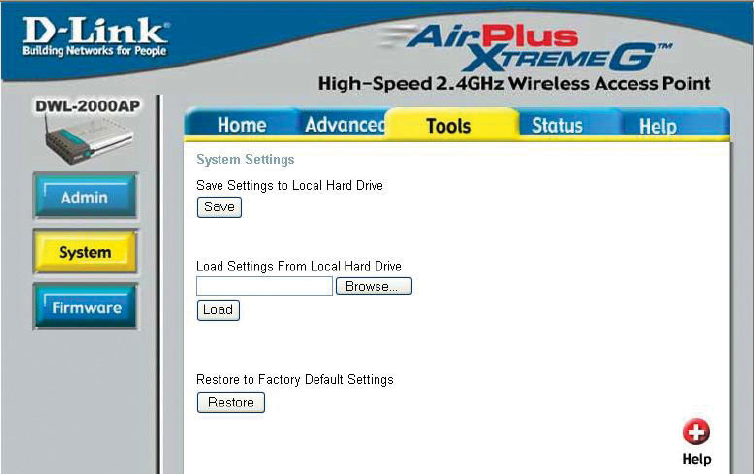Click the Load settings button
Image resolution: width=754 pixels, height=474 pixels.
[x=218, y=310]
